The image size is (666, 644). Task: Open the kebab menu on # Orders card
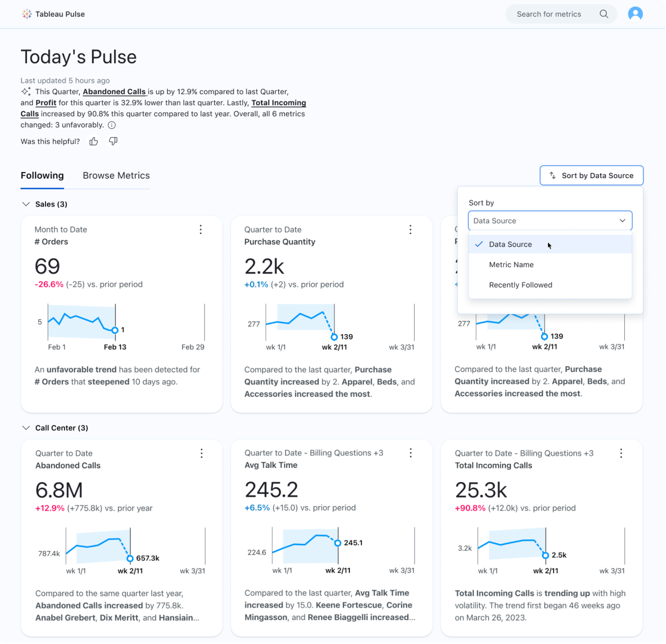201,230
